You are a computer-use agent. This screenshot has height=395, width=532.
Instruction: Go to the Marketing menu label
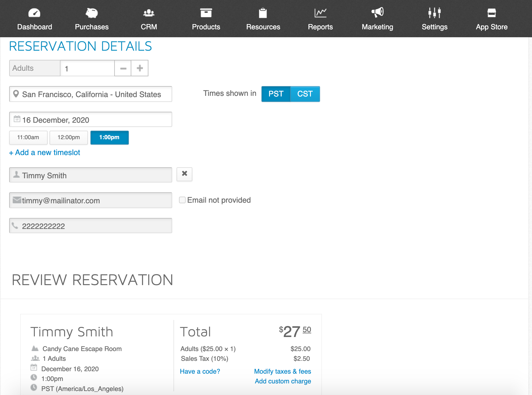pos(377,27)
